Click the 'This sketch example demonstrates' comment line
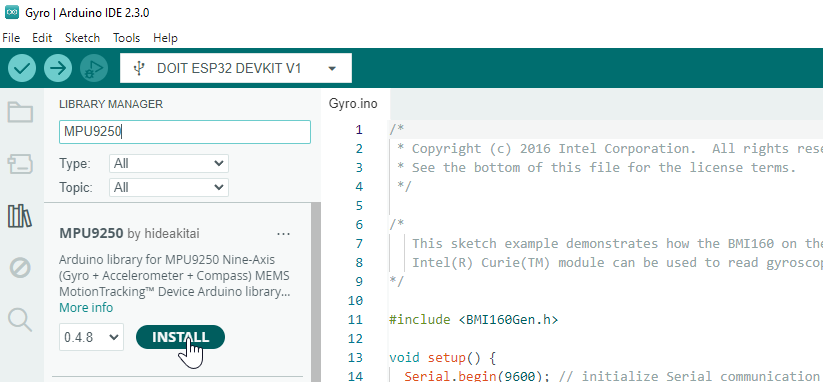Screen dimensions: 823x382 (x=617, y=243)
